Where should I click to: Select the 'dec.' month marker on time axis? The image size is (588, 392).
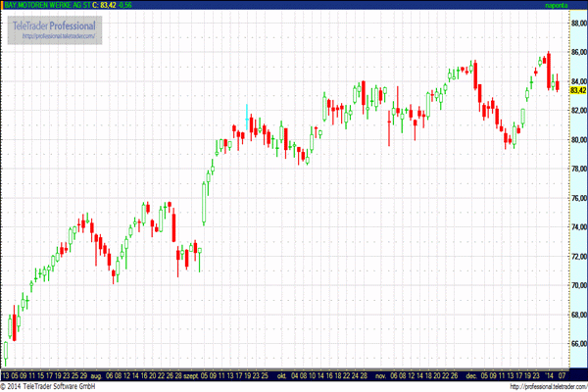471,376
